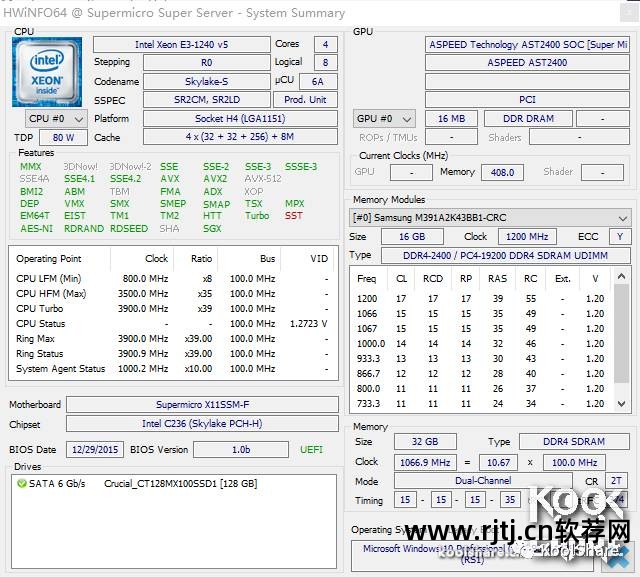The width and height of the screenshot is (640, 577).
Task: Click the Intel Xeon E3-1240 v5 name field
Action: (x=182, y=44)
